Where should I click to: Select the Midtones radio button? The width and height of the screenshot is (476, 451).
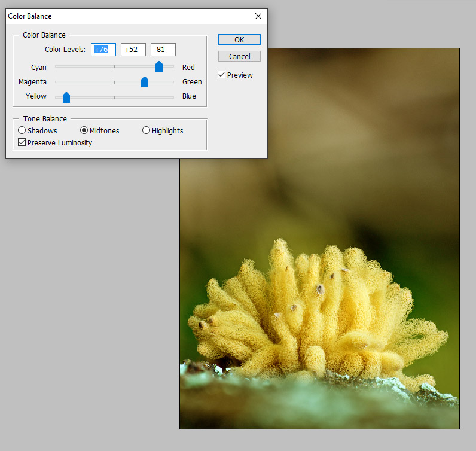click(84, 130)
